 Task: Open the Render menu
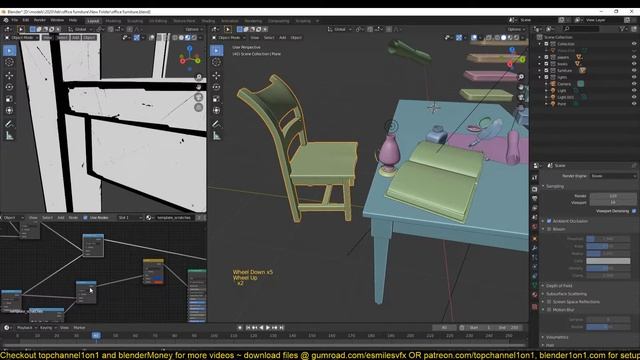40,20
